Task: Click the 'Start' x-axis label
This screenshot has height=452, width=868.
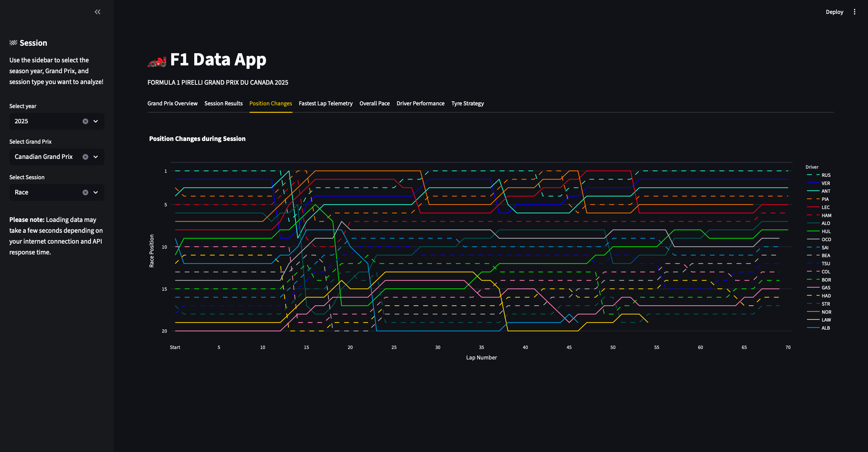Action: (x=175, y=347)
